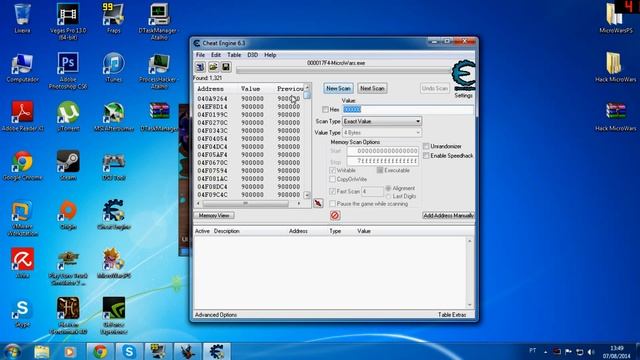640x360 pixels.
Task: Select the MicroWarsPS folder on desktop
Action: point(616,18)
